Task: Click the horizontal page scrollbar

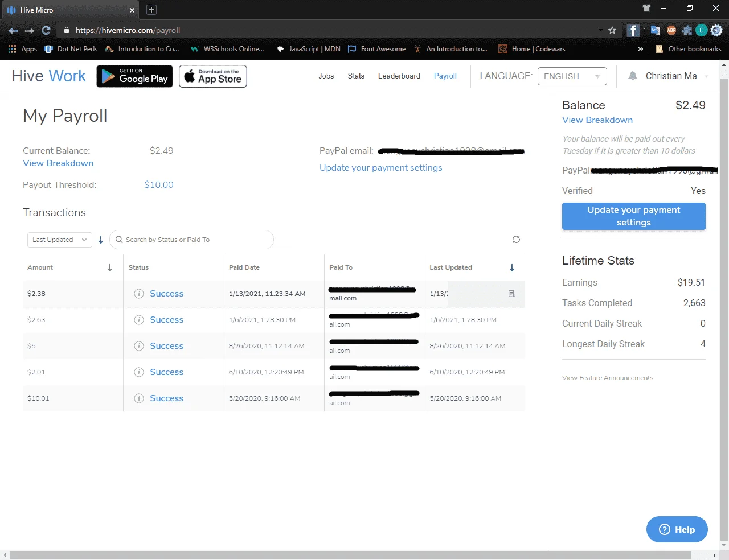Action: [350, 555]
